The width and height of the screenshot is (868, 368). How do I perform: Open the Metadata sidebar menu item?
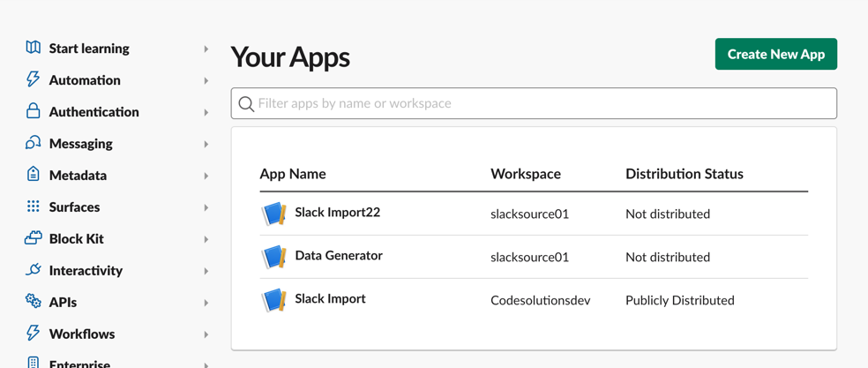pyautogui.click(x=78, y=176)
